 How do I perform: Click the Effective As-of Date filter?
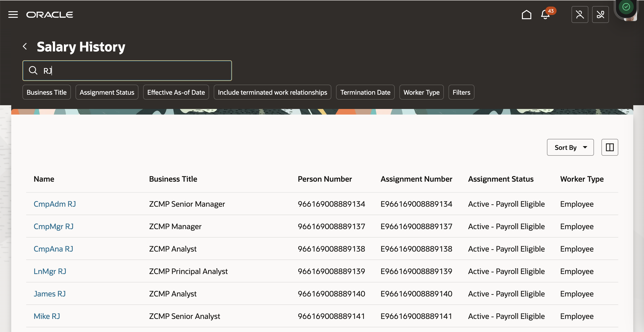pyautogui.click(x=176, y=92)
